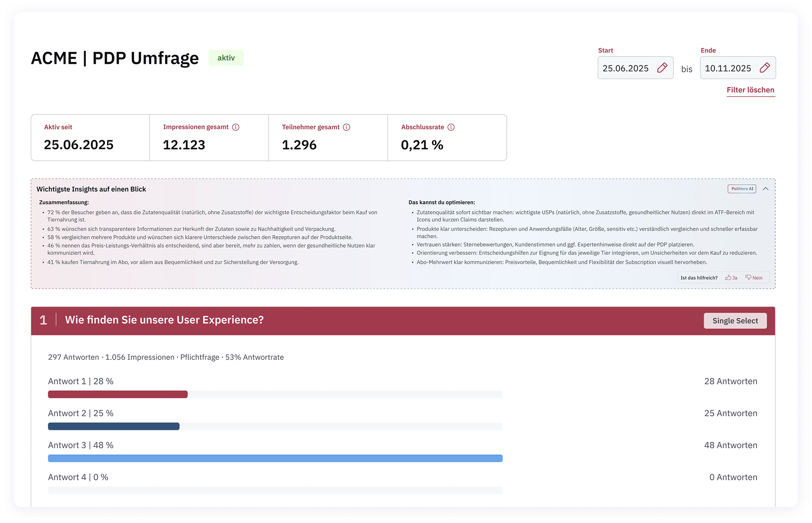Click the green aktiv status badge
Screen dimensions: 812x523
click(226, 58)
